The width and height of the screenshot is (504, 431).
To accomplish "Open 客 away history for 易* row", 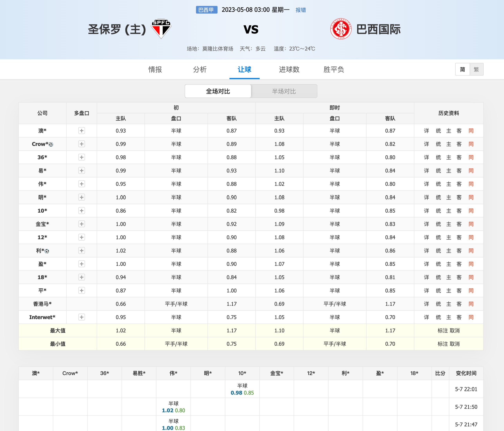I will coord(459,171).
